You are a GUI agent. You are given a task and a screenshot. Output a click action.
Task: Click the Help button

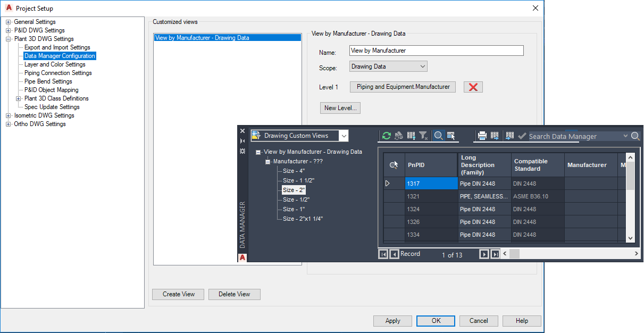coord(522,321)
